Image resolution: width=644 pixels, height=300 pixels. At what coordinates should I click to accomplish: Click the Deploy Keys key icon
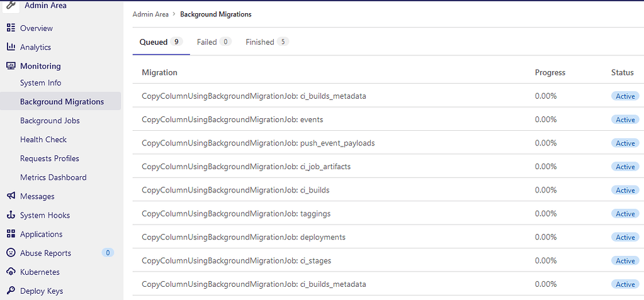pos(11,291)
